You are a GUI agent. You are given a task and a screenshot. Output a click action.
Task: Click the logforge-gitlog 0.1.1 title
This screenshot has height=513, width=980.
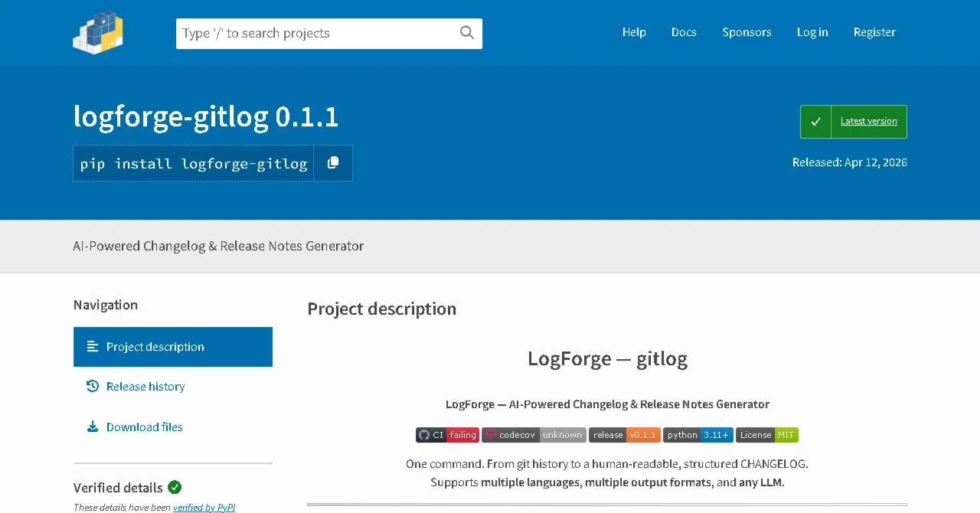206,116
